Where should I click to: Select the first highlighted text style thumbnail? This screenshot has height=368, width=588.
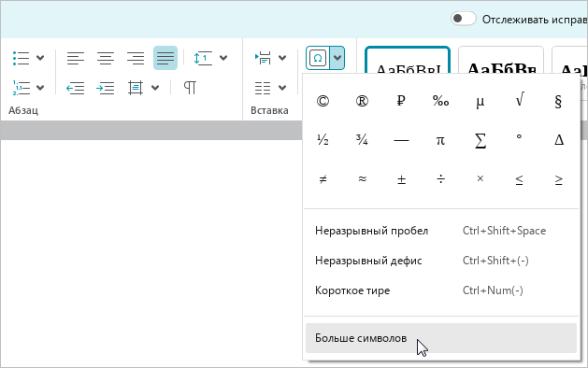click(408, 60)
